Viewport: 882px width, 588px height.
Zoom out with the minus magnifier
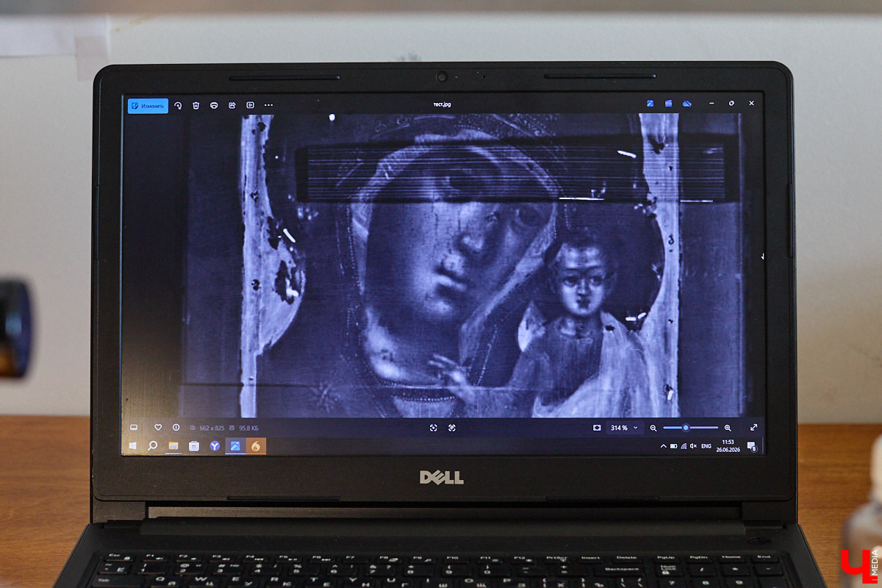point(653,428)
